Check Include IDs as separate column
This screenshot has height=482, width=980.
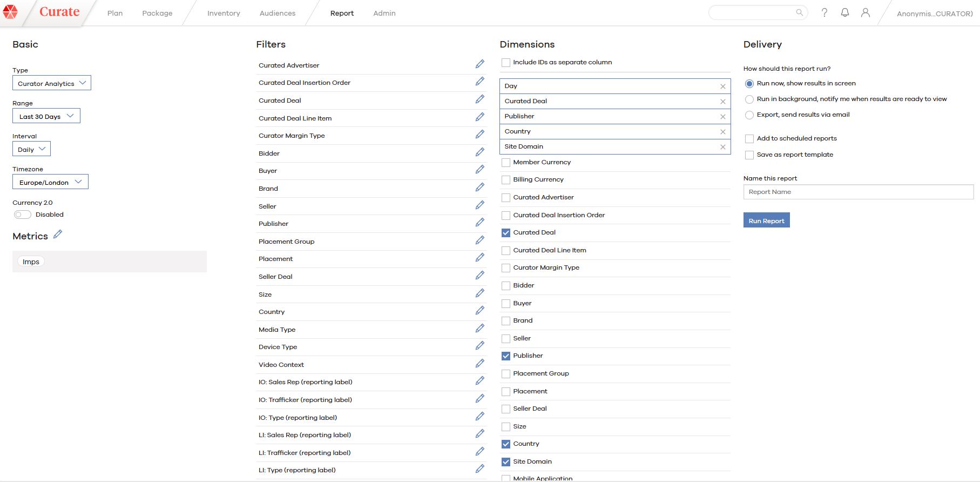point(506,63)
